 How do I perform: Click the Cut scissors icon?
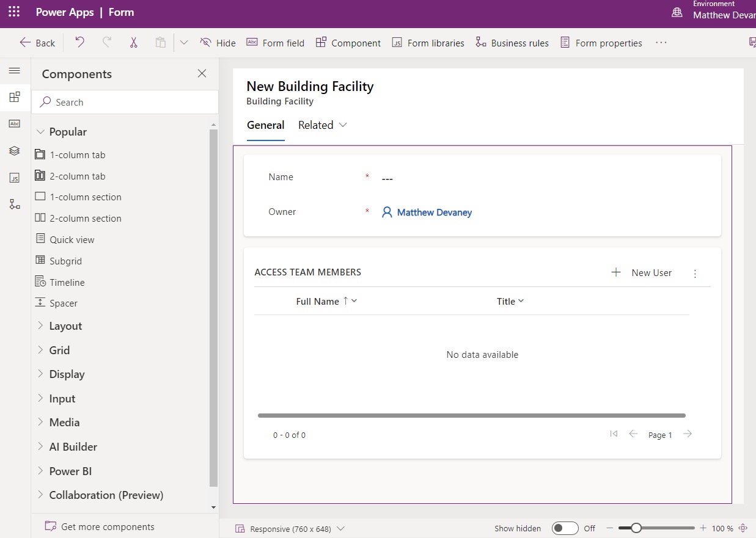pyautogui.click(x=133, y=43)
